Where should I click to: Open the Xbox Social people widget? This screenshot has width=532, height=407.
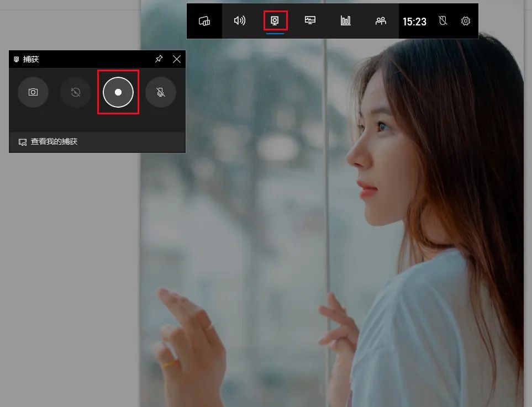tap(381, 21)
